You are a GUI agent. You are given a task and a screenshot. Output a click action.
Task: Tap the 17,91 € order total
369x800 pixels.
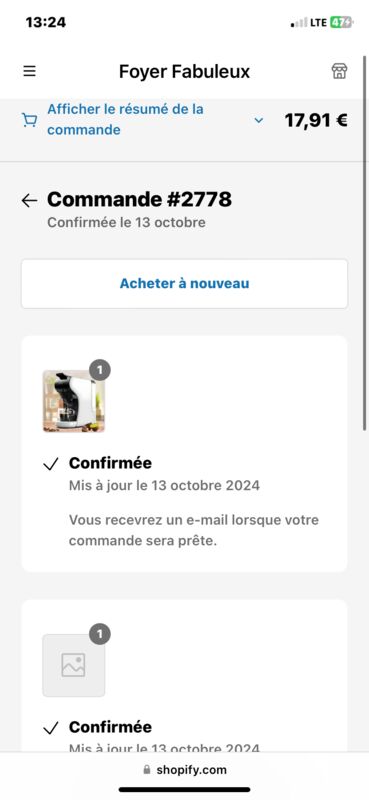click(316, 120)
